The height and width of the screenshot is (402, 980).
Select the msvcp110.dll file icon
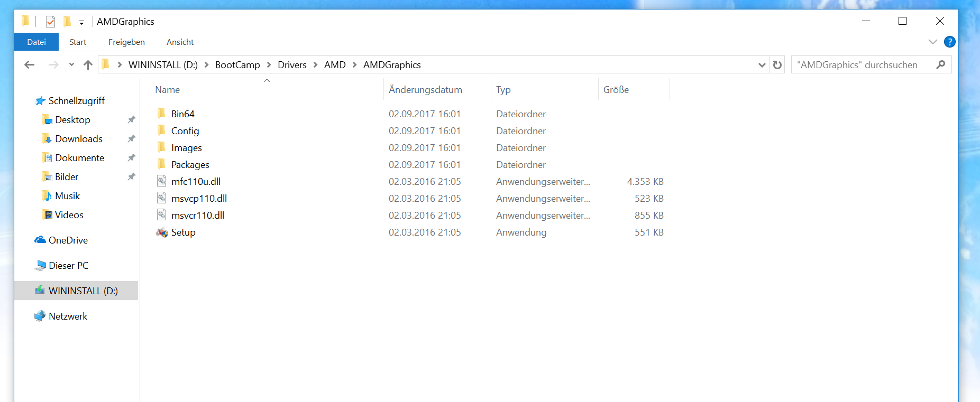(162, 198)
